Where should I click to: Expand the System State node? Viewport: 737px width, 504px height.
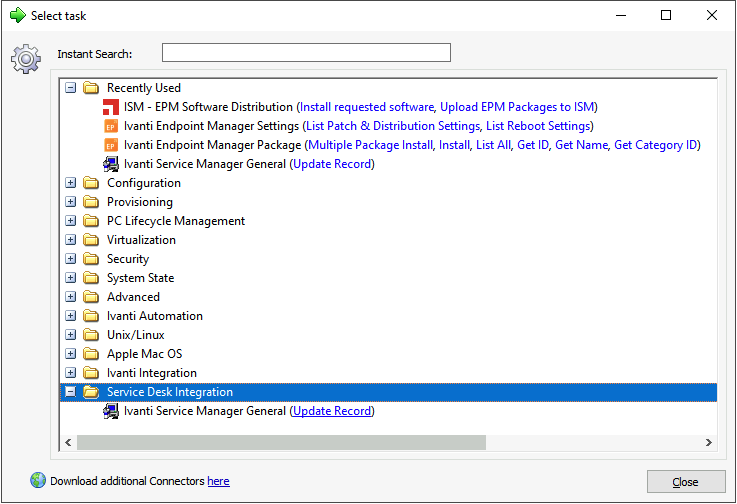click(x=71, y=278)
